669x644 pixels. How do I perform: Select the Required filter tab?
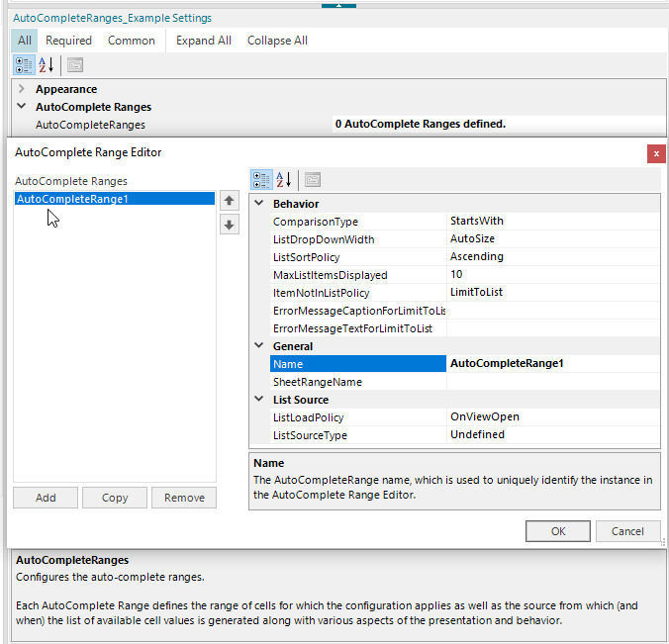point(68,41)
